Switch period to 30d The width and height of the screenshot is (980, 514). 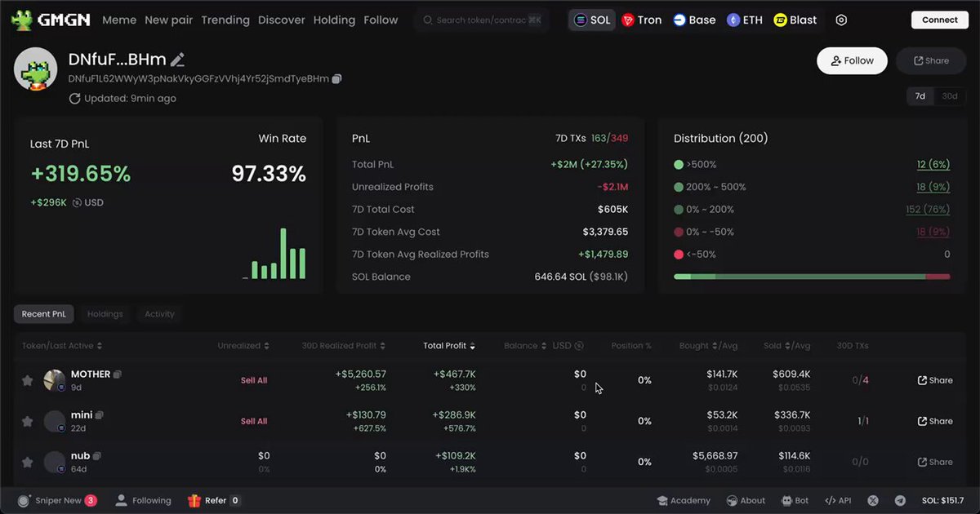950,96
